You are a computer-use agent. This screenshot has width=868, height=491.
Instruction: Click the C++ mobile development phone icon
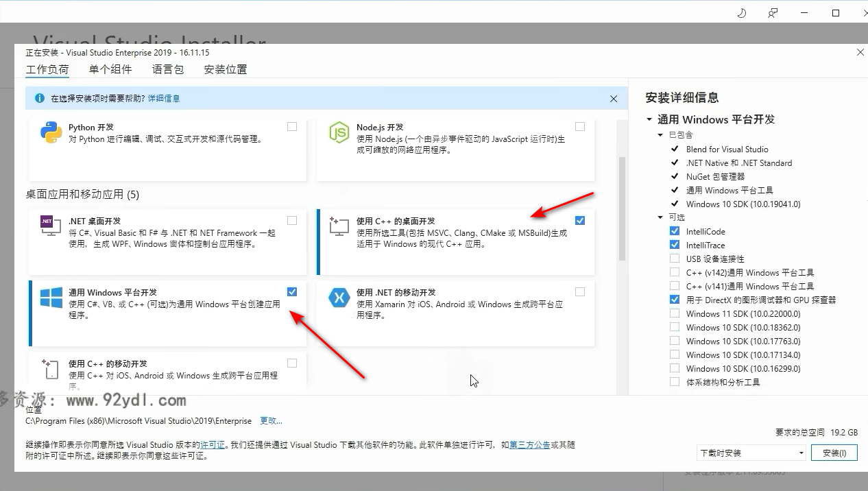click(x=50, y=369)
